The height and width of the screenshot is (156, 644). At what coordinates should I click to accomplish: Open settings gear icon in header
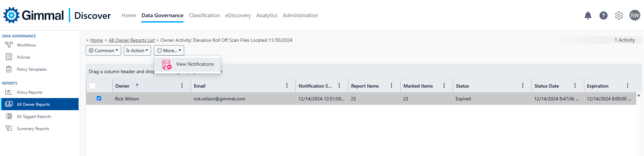click(x=619, y=15)
